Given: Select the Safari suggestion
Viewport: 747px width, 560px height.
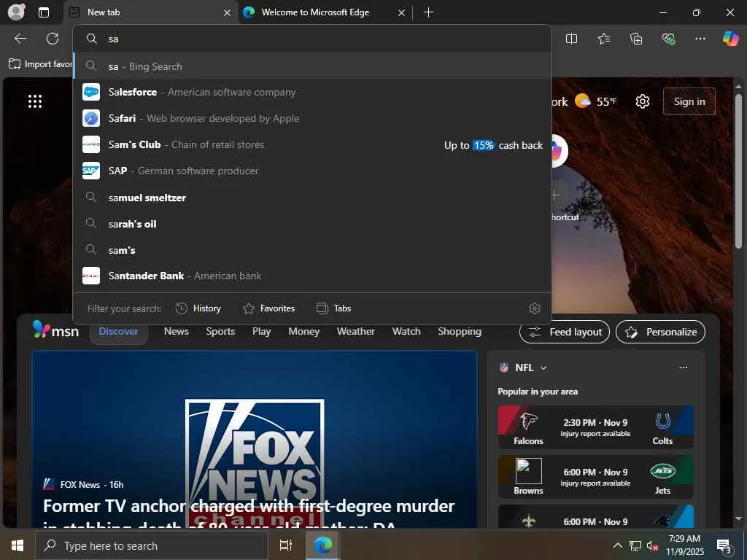Looking at the screenshot, I should 312,119.
